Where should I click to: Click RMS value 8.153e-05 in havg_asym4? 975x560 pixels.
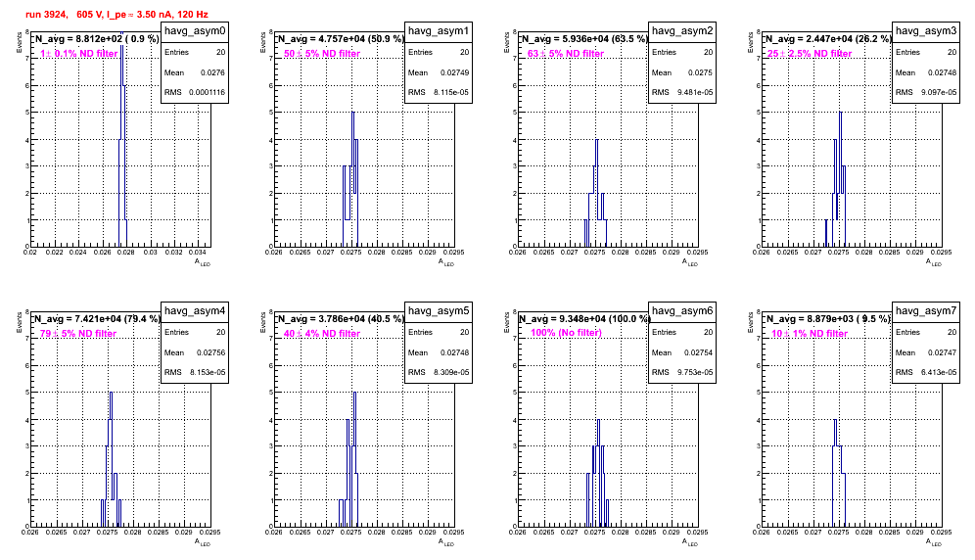coord(208,372)
